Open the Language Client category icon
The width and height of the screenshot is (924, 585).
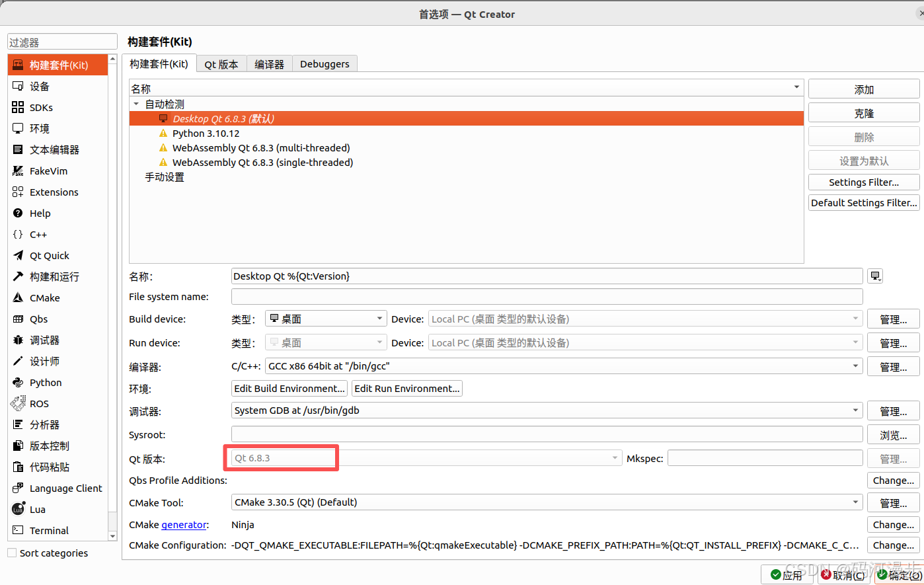18,488
